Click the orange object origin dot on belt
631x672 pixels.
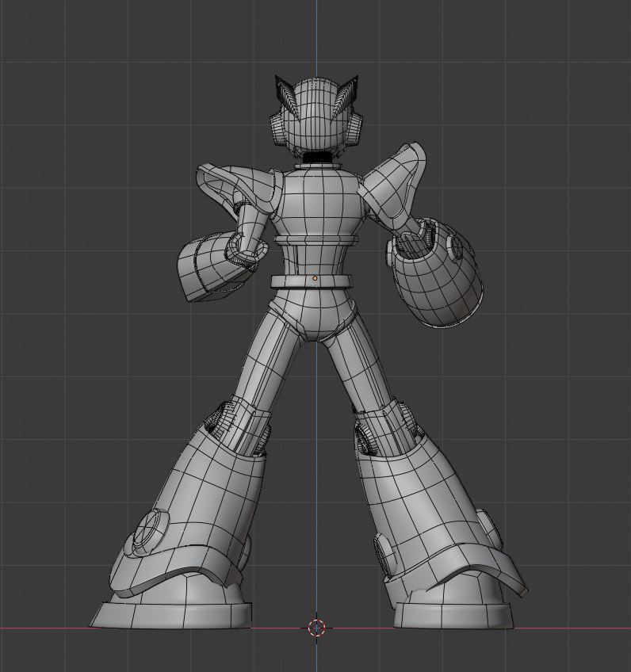tap(315, 278)
